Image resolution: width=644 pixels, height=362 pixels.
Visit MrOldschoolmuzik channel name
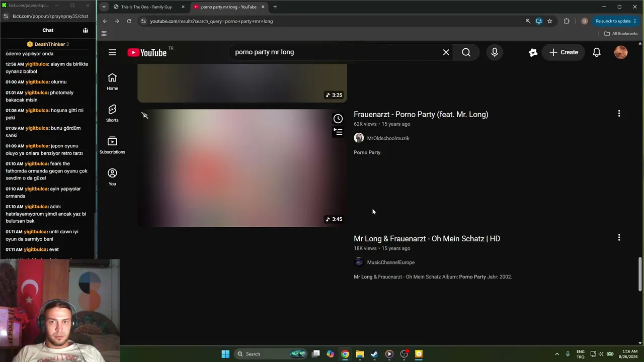388,138
